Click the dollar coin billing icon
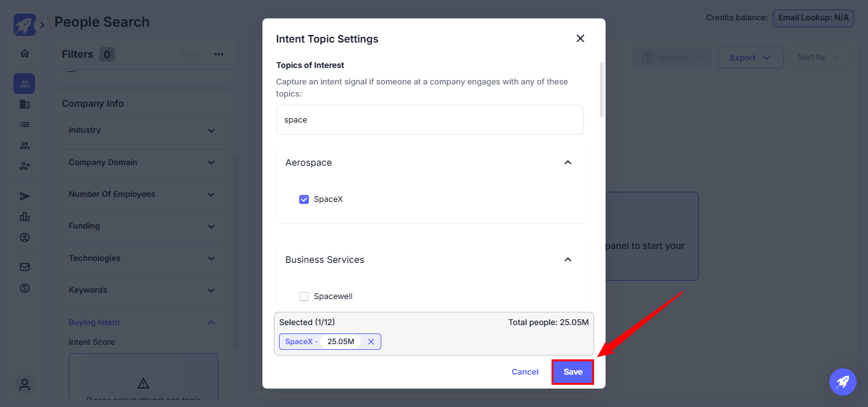 (25, 288)
